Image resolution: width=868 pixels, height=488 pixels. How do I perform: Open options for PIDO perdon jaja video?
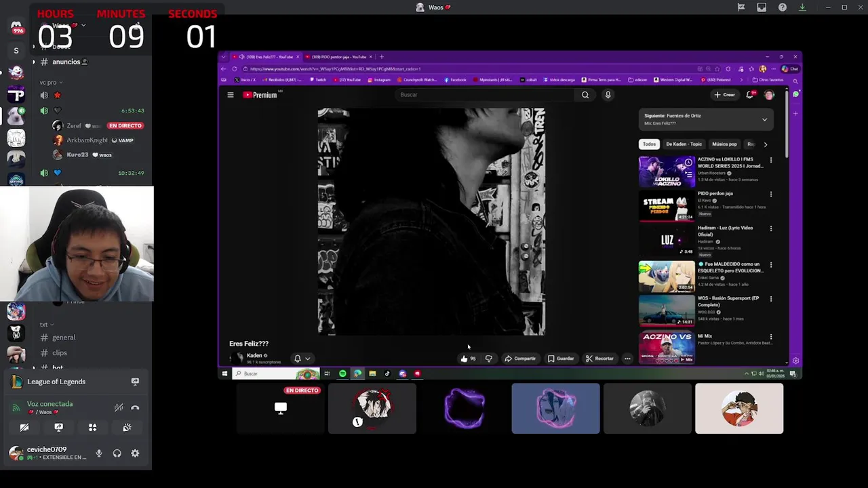(771, 195)
